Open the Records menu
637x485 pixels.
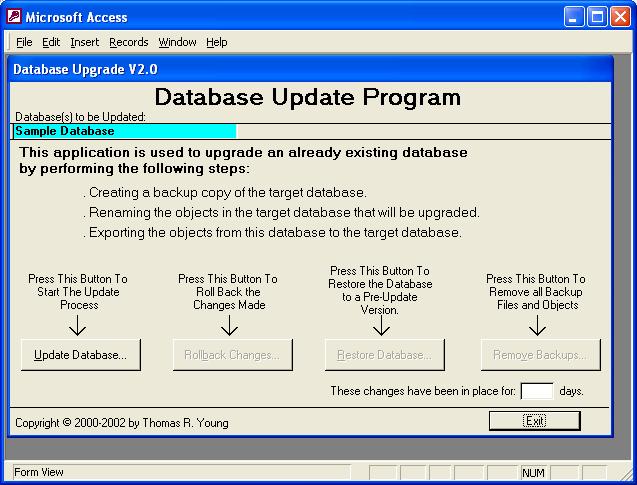pyautogui.click(x=128, y=42)
